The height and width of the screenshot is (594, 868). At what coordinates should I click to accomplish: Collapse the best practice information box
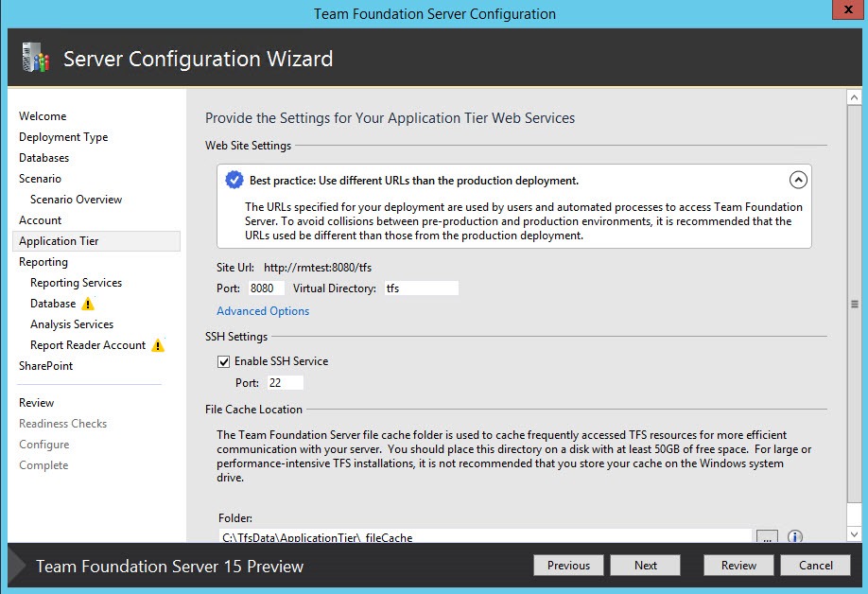point(798,180)
